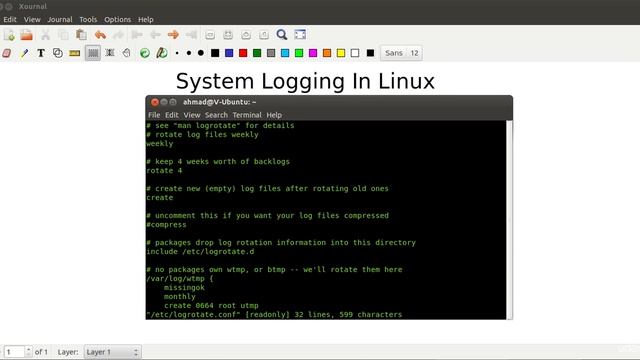Select the Select Rectangle tool
Image resolution: width=640 pixels, height=360 pixels.
pos(93,53)
